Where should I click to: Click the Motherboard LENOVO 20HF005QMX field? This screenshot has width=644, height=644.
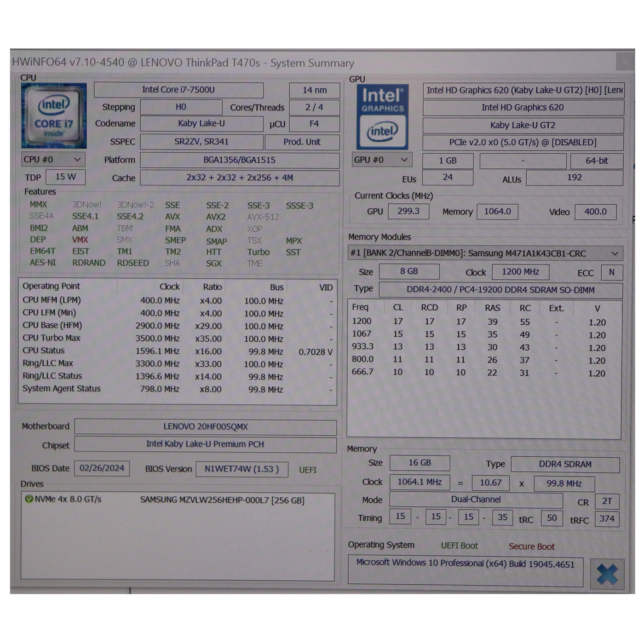(x=206, y=427)
